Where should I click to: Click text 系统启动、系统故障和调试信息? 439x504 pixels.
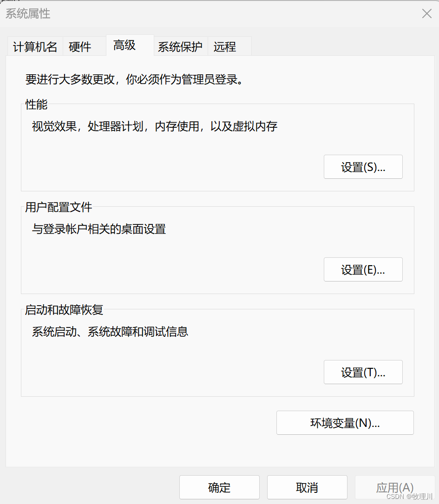click(110, 331)
